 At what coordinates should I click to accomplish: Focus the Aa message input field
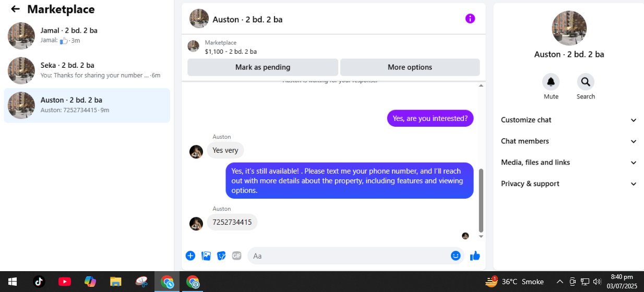pyautogui.click(x=350, y=256)
